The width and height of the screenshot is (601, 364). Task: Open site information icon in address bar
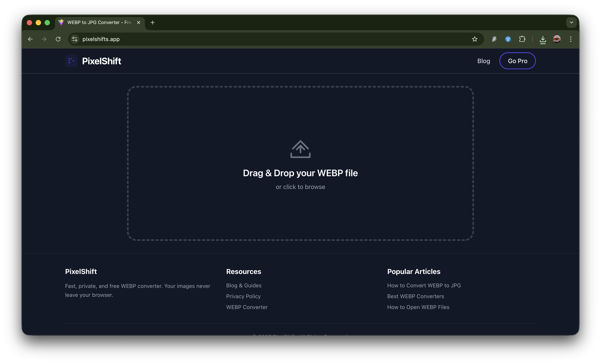click(75, 39)
